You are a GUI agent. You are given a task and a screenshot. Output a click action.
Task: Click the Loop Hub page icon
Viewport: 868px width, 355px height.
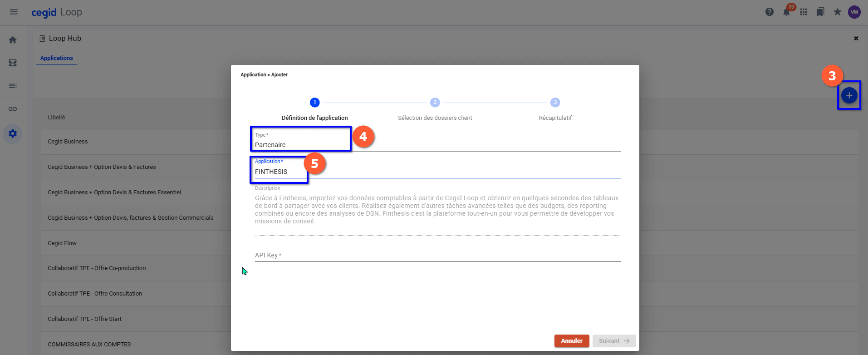point(42,39)
